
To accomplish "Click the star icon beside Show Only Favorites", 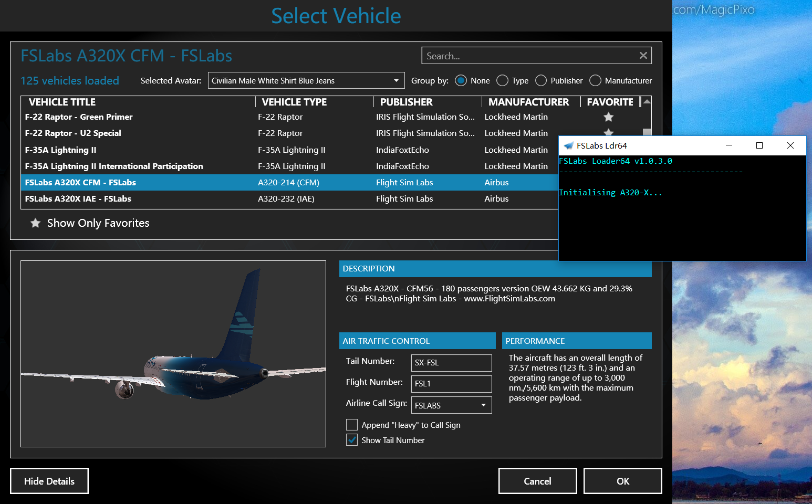I will point(35,223).
